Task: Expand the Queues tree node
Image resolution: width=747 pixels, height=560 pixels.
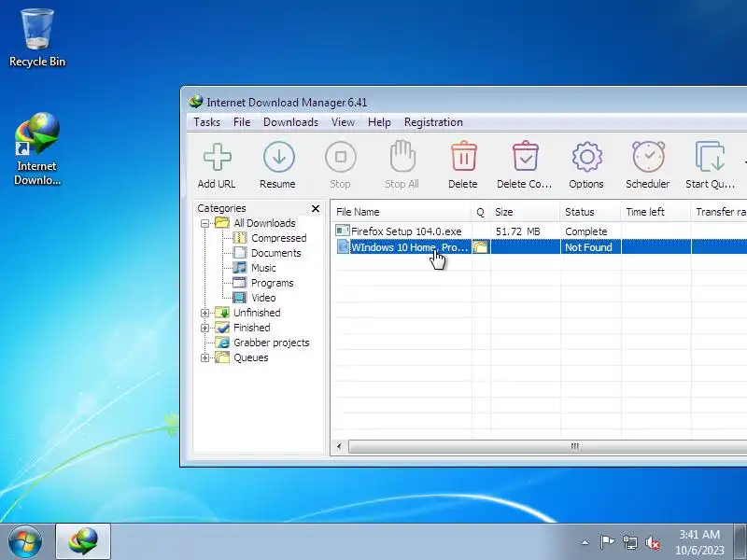Action: coord(204,357)
